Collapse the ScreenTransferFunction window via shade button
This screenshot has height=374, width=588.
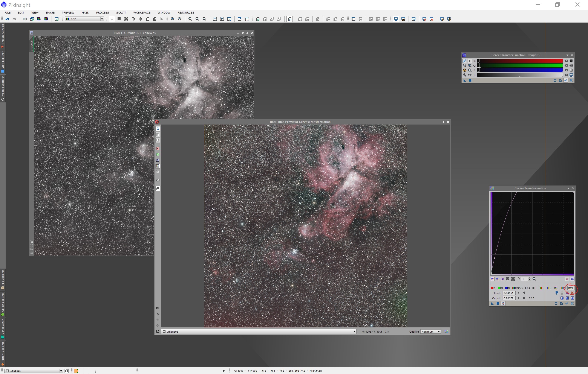pyautogui.click(x=567, y=55)
